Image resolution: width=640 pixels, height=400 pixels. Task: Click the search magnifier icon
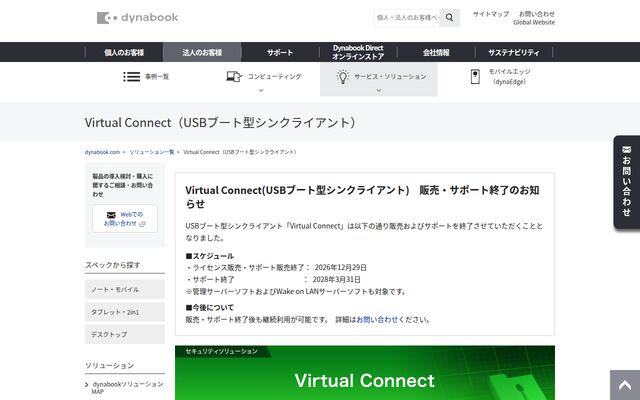(449, 18)
